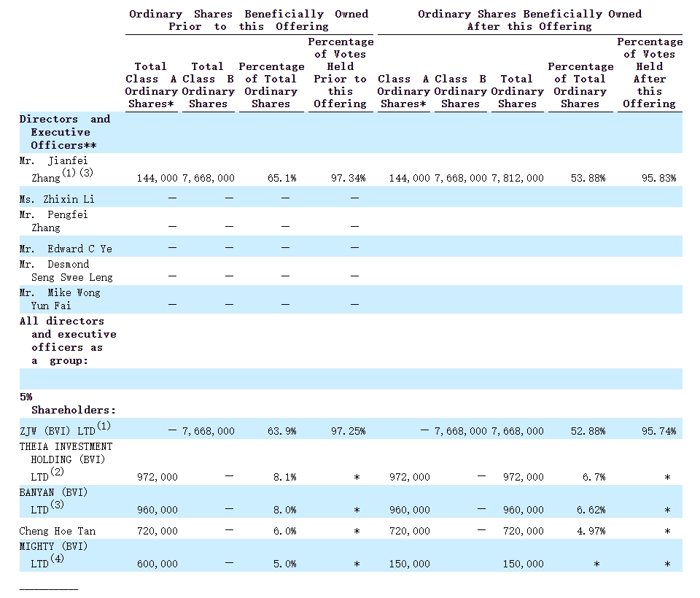Click the 8.1% percentage value

pos(285,478)
